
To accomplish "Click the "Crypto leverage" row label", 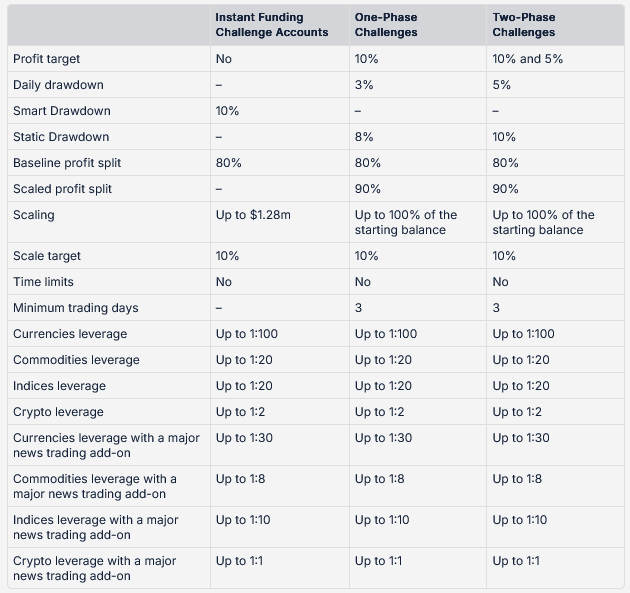I will pyautogui.click(x=58, y=412).
